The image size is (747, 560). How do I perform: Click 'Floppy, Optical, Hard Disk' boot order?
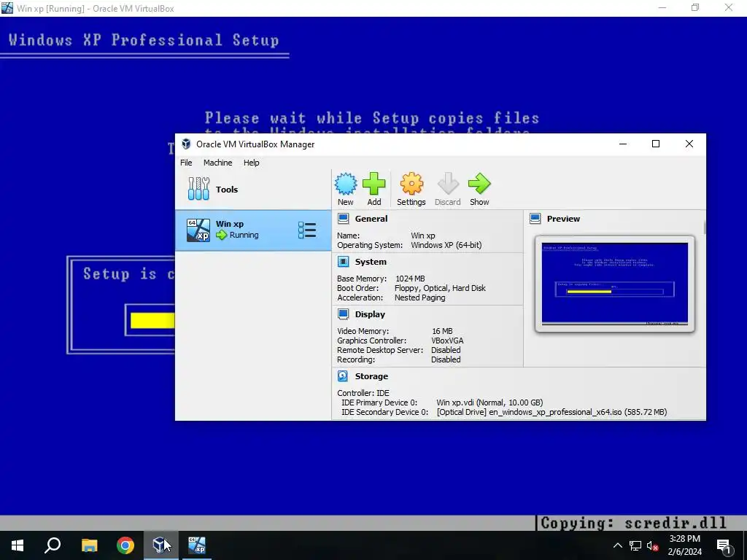[x=440, y=288]
